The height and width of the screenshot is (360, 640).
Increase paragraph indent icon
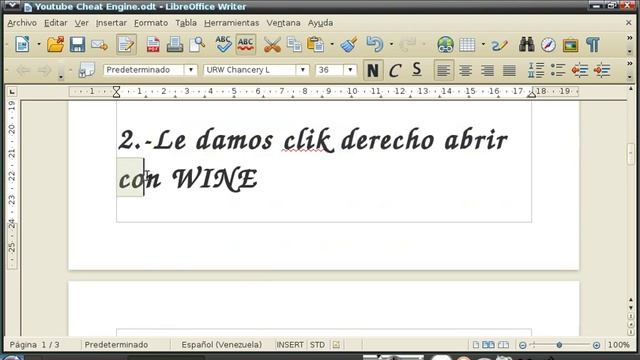point(602,70)
